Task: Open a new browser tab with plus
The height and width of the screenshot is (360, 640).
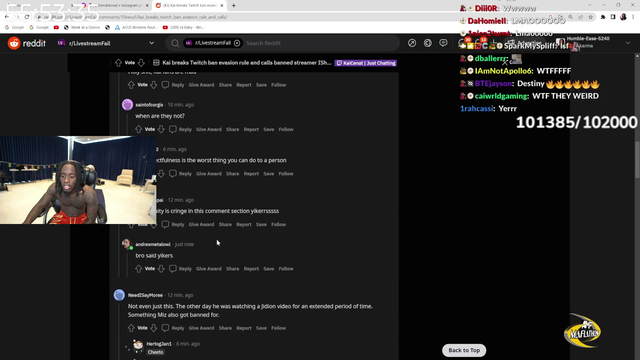Action: pyautogui.click(x=233, y=6)
